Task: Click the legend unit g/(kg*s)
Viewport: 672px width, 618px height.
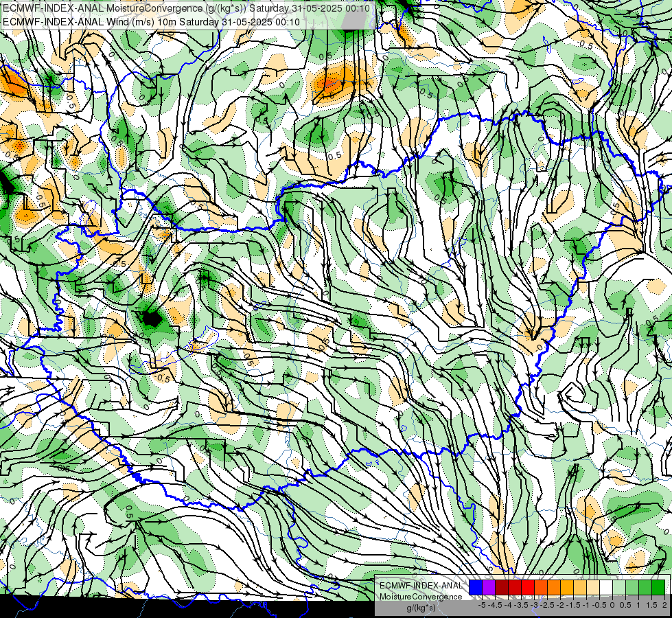Action: pos(421,608)
